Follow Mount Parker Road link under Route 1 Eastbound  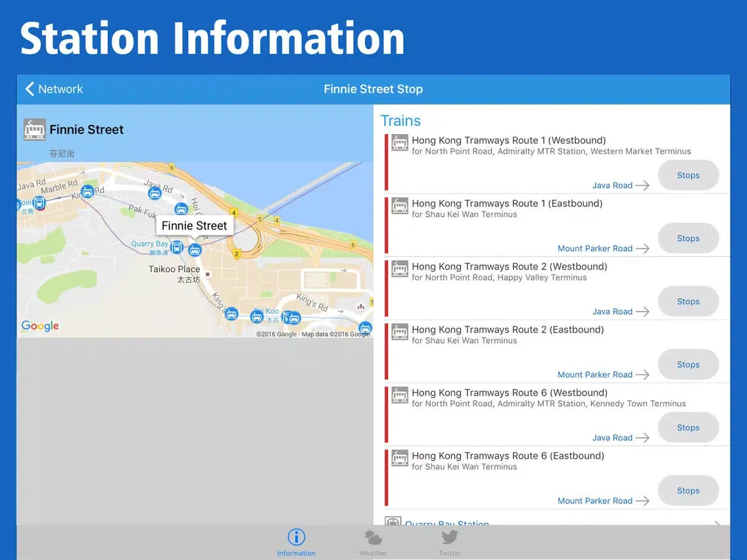coord(595,248)
